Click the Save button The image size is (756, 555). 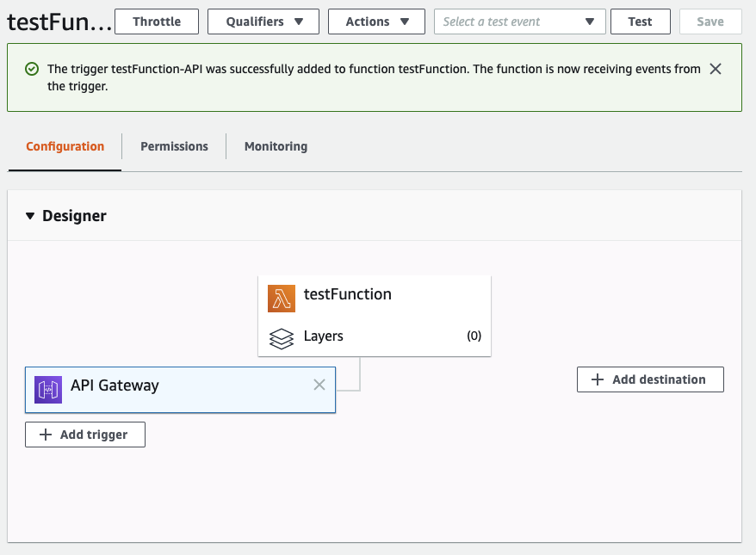point(710,22)
